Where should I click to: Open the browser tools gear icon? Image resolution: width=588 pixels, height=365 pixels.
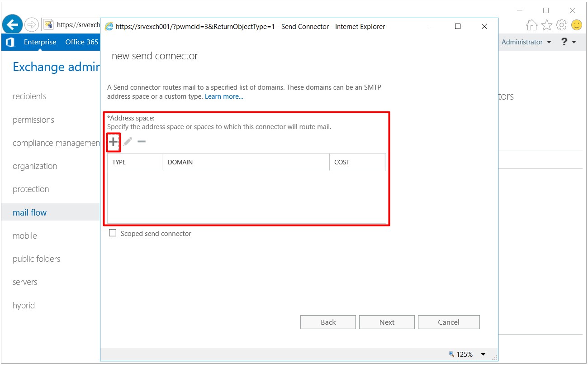(x=562, y=25)
